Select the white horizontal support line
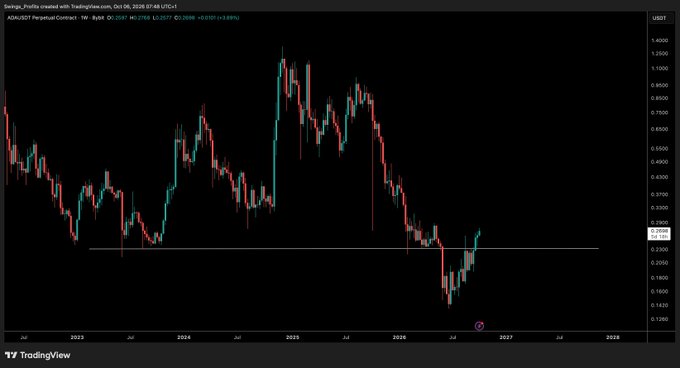This screenshot has height=368, width=680. tap(343, 248)
